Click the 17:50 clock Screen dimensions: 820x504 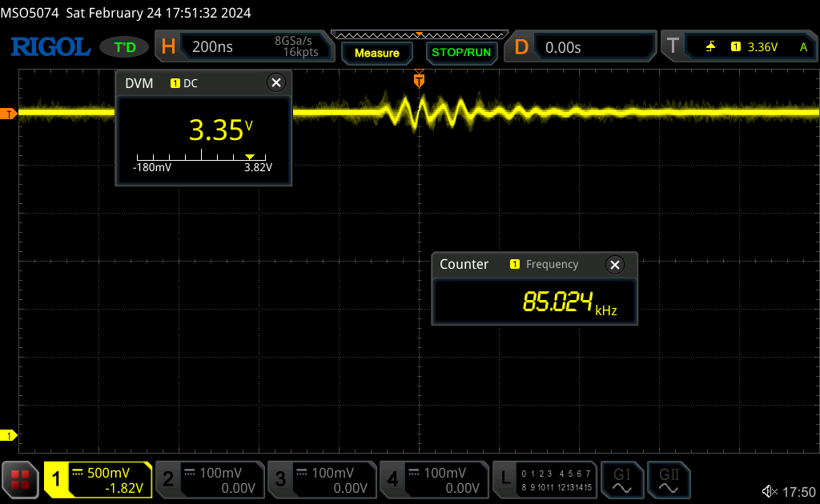tap(799, 492)
